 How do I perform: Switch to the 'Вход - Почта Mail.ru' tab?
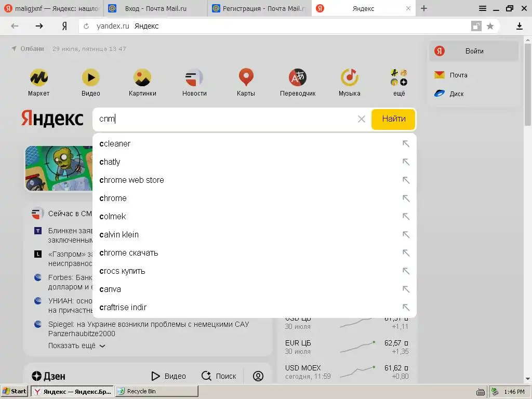(155, 8)
